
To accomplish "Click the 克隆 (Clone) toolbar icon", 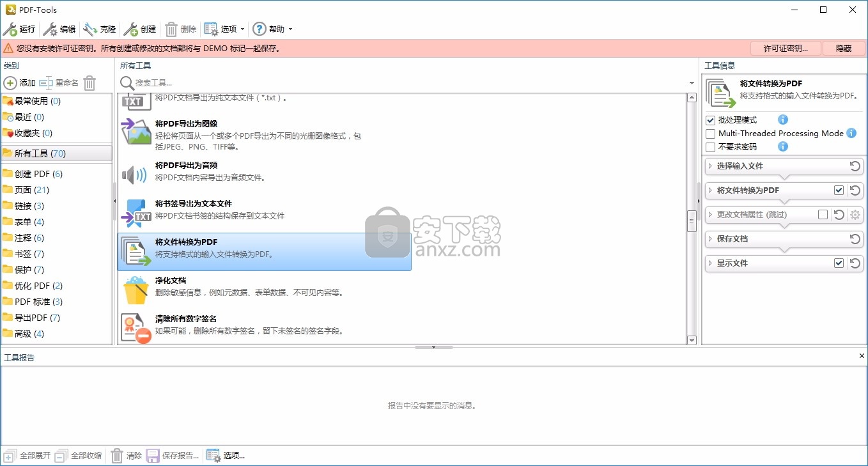I will click(x=90, y=29).
